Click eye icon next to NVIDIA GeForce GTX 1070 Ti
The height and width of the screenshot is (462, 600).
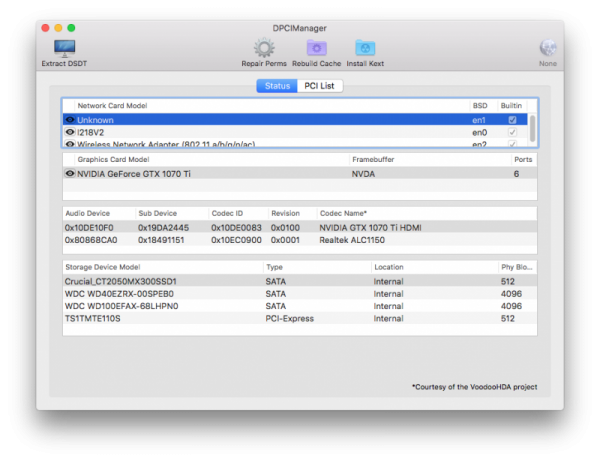pyautogui.click(x=70, y=173)
